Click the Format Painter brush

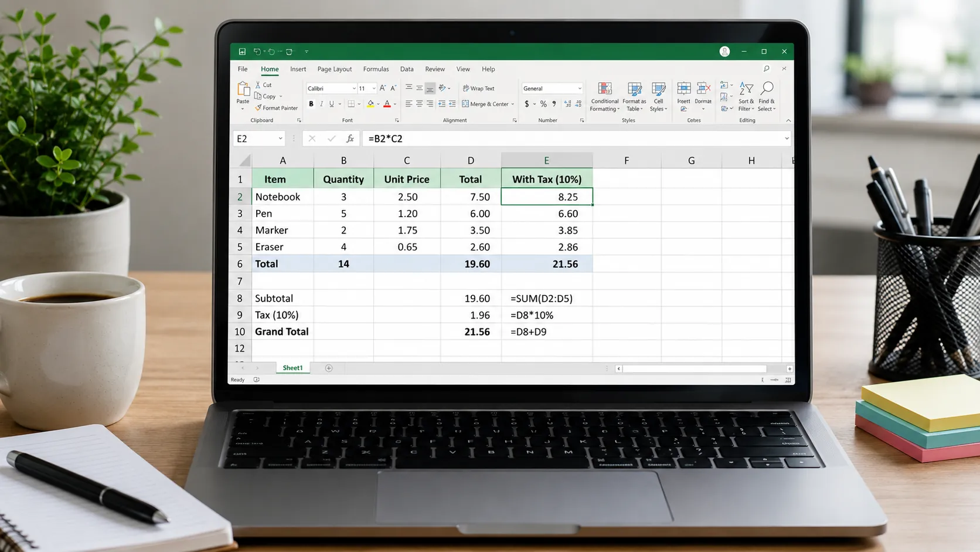(x=276, y=108)
